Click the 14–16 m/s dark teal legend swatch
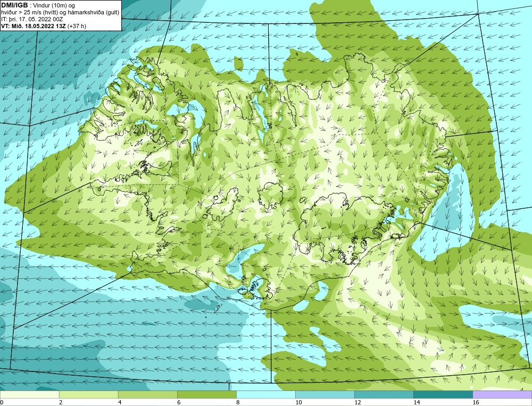 443,394
